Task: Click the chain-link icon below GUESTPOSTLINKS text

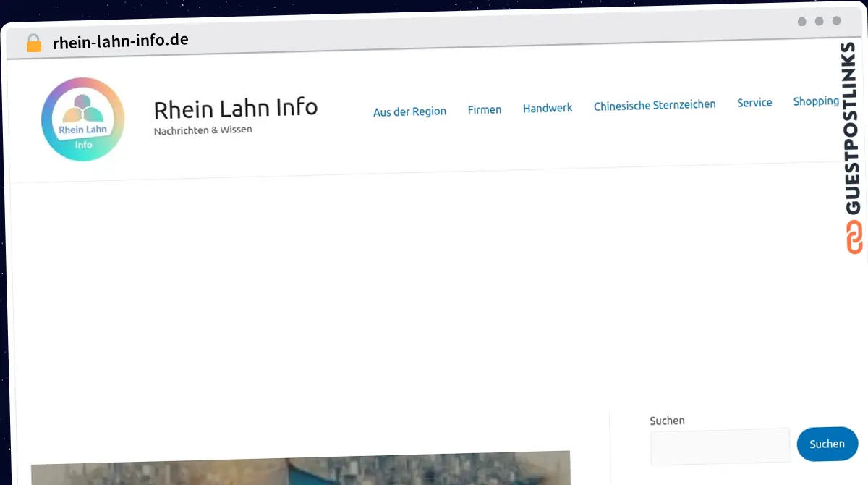Action: click(x=855, y=237)
